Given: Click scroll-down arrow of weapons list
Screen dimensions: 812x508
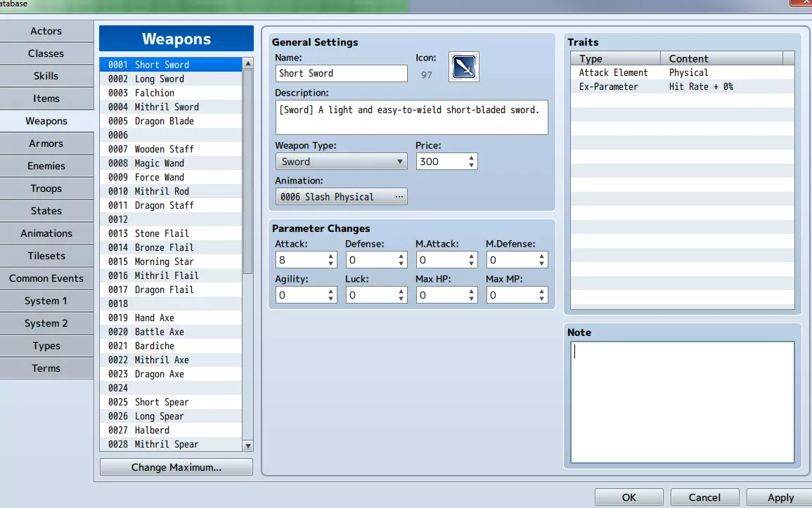Looking at the screenshot, I should click(x=248, y=445).
